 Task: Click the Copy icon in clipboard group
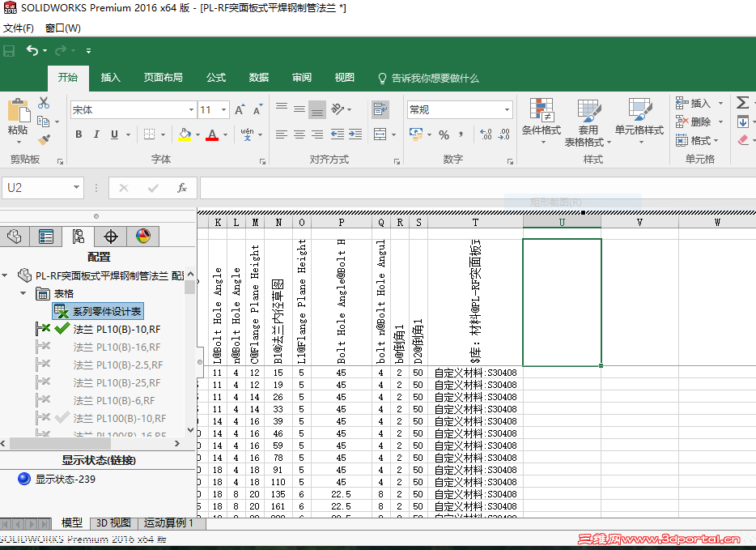coord(44,121)
